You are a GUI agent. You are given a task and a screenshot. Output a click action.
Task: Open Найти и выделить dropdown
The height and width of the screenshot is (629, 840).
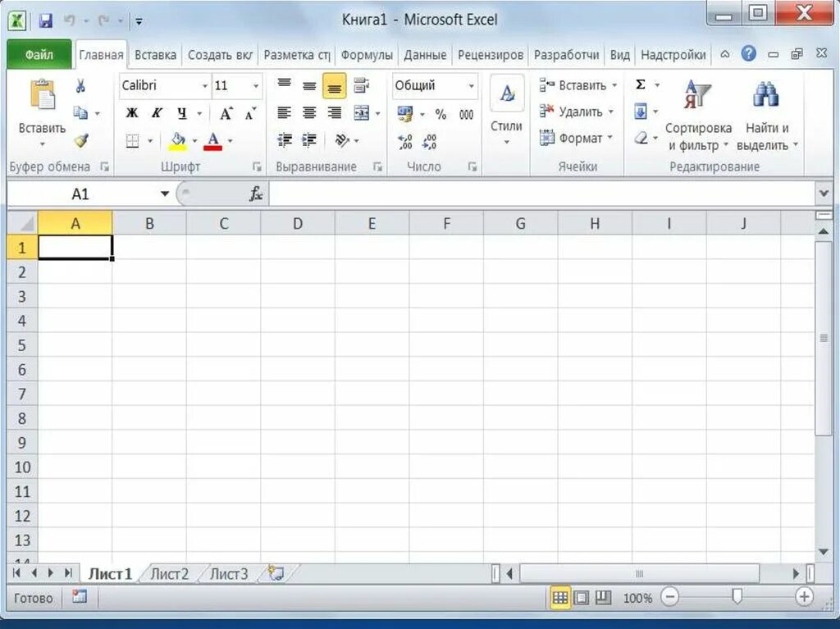[767, 116]
